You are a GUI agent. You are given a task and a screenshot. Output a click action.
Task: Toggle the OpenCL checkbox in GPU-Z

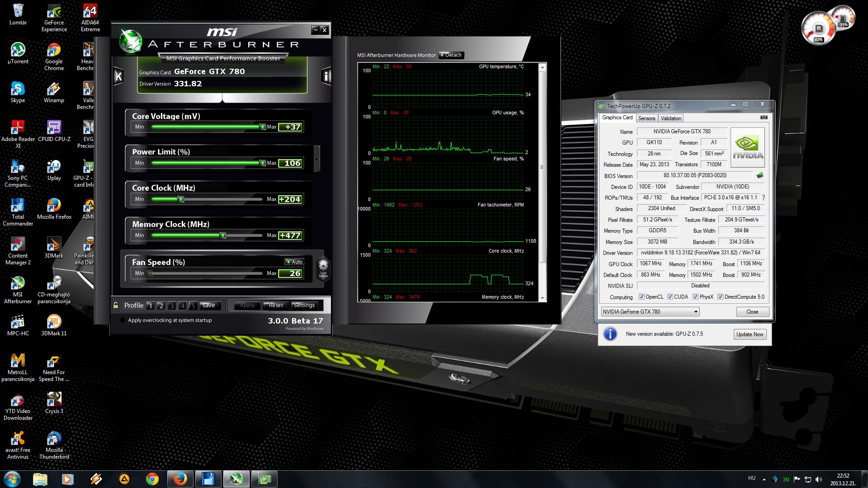(642, 297)
